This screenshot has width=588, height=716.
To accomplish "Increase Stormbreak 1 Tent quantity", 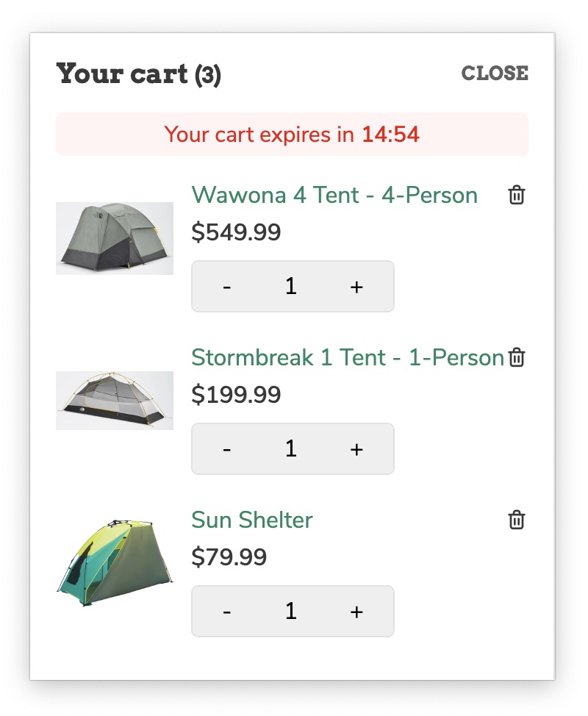I will tap(356, 449).
